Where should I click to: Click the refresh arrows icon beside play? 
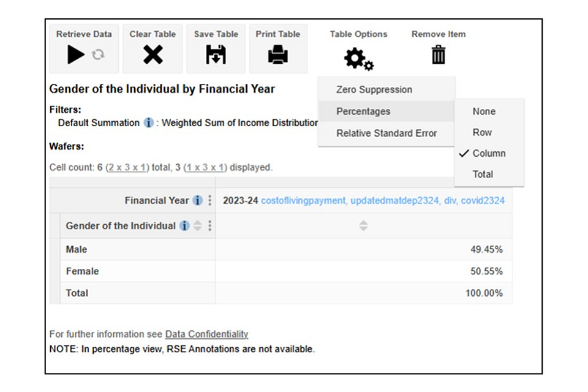98,55
